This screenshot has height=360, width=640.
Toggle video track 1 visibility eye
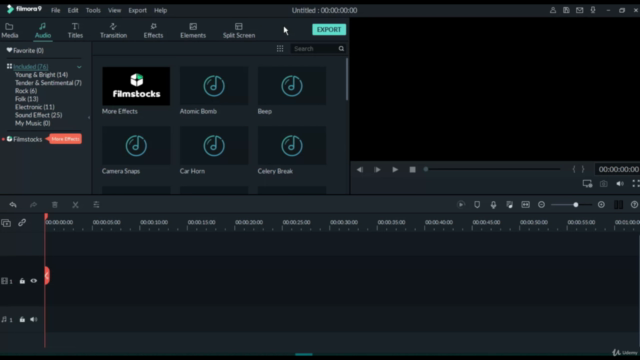tap(33, 281)
